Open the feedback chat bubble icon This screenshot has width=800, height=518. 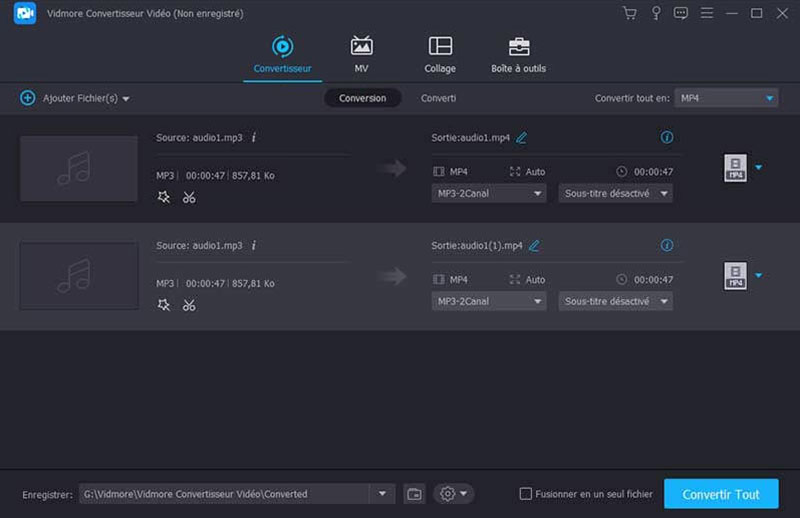681,13
